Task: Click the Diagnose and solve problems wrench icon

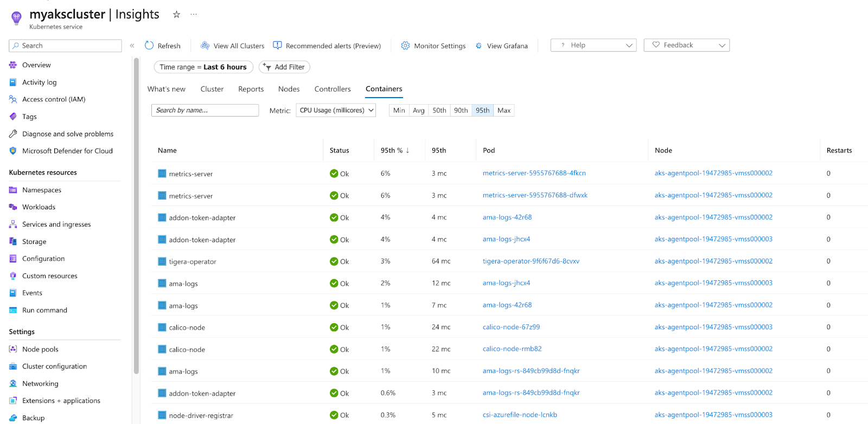Action: point(13,134)
